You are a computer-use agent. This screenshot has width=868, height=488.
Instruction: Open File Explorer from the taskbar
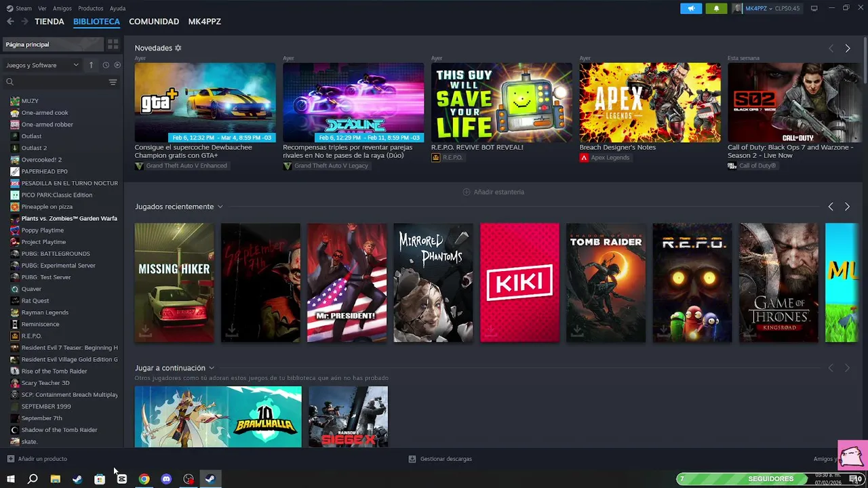coord(56,479)
